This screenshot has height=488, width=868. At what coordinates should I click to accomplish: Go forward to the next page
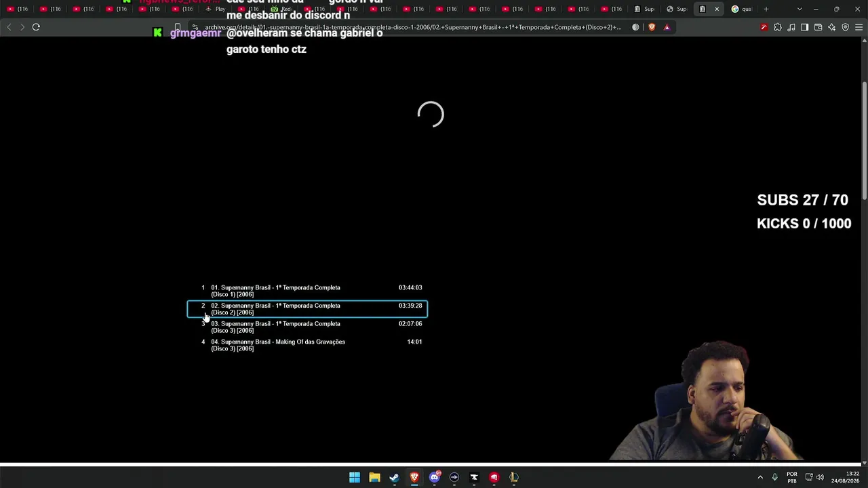pos(22,27)
